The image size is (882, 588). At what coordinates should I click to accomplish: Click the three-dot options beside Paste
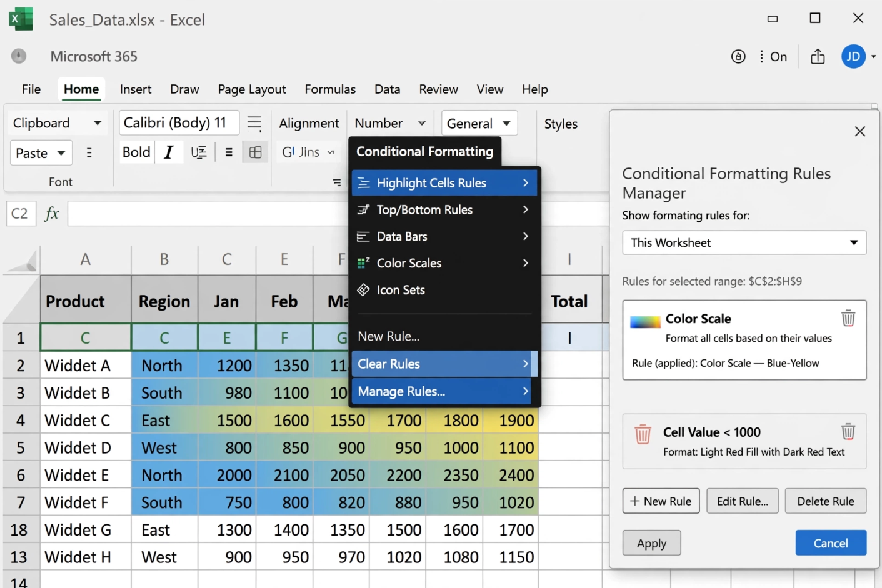coord(89,153)
